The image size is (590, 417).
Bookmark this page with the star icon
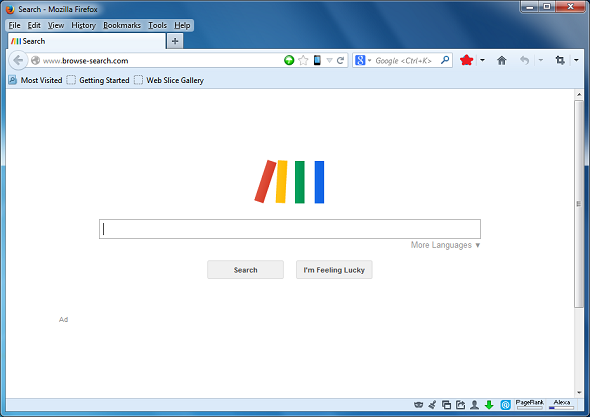point(303,60)
